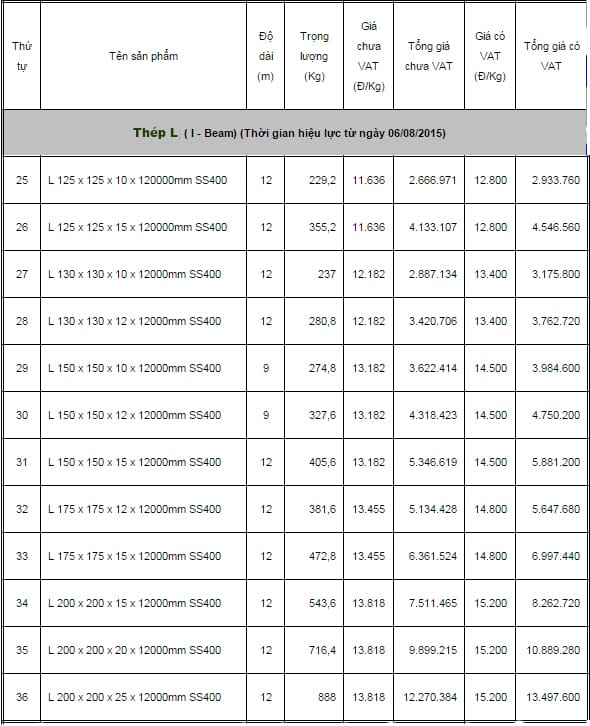The image size is (590, 726).
Task: Select price 13.400 in row 27
Action: pos(490,274)
